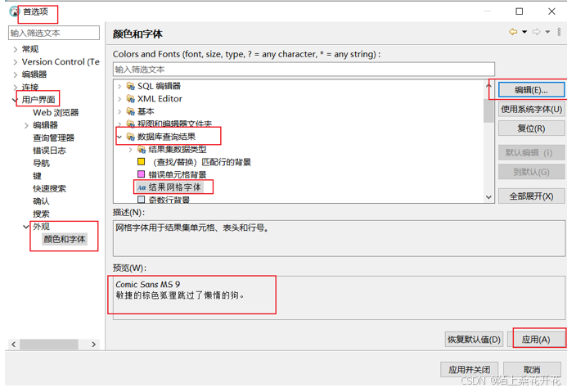Click the 数据库查询结果 folder icon
The image size is (567, 392).
[x=131, y=137]
